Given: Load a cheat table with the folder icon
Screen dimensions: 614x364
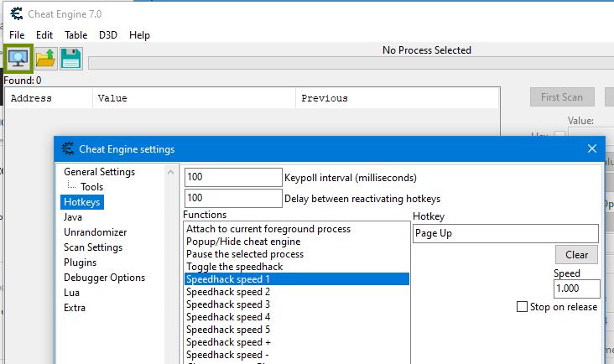Looking at the screenshot, I should tap(46, 59).
